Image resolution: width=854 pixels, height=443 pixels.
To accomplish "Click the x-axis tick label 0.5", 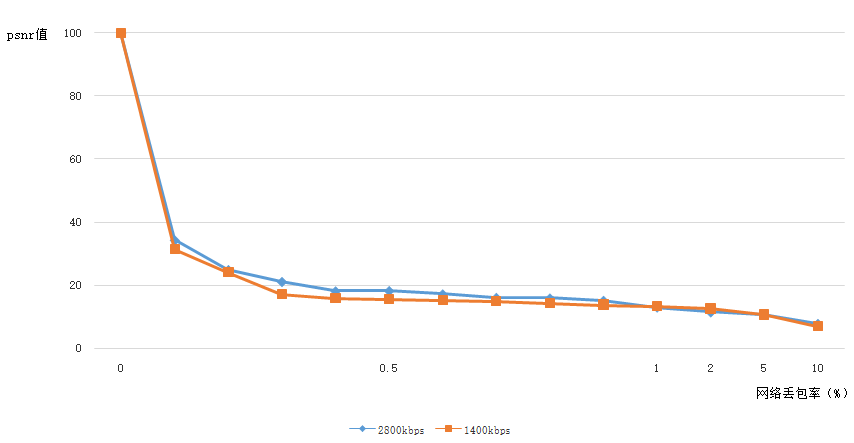I will point(389,368).
